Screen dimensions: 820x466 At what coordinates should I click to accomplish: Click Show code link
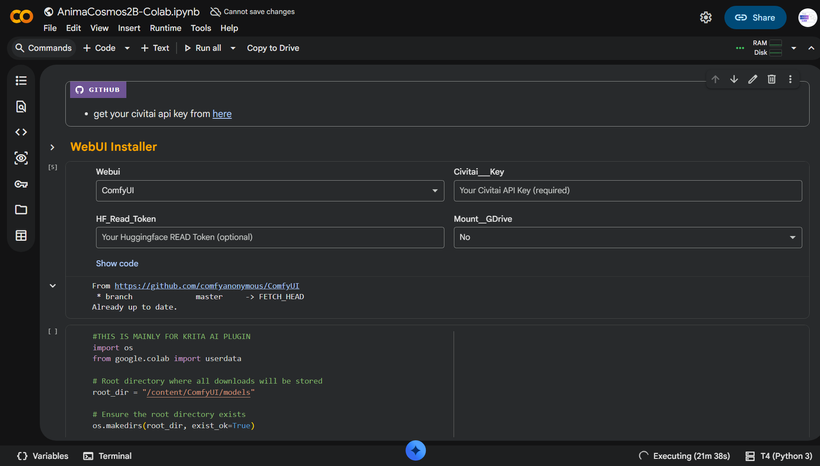(x=117, y=264)
